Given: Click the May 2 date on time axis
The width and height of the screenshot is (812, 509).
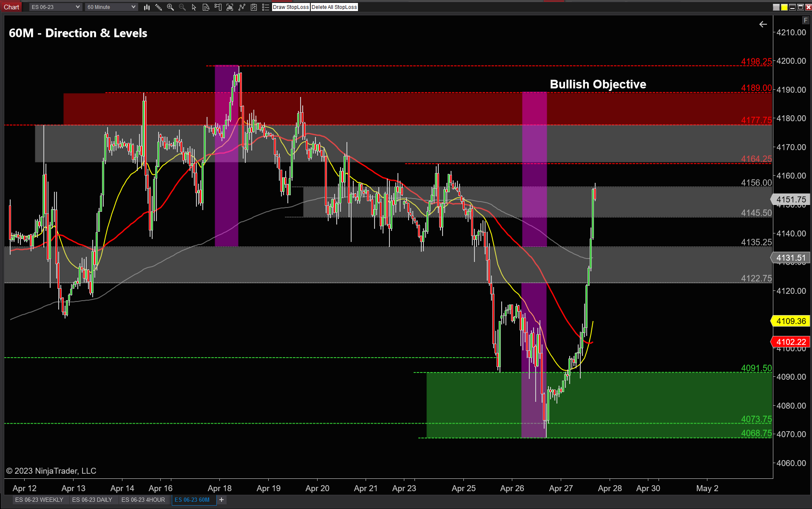Looking at the screenshot, I should (x=707, y=488).
